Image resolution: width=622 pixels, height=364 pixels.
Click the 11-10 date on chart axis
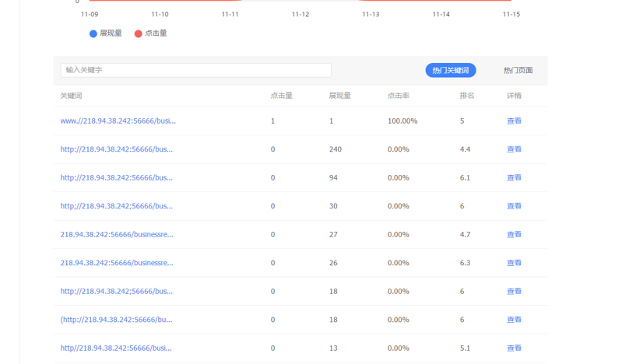pyautogui.click(x=160, y=14)
